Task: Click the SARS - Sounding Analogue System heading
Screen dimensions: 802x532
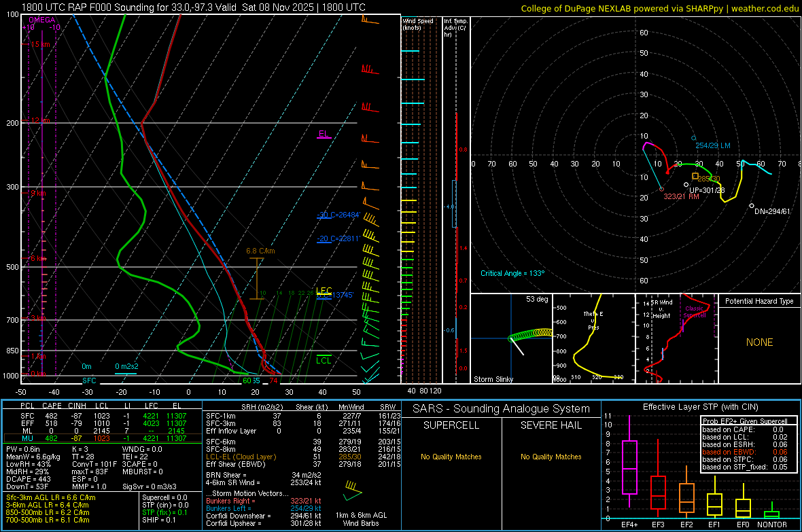Action: click(x=501, y=409)
